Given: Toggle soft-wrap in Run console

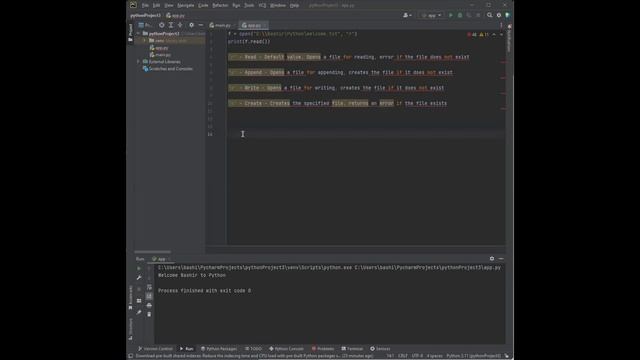Looking at the screenshot, I should [x=149, y=287].
